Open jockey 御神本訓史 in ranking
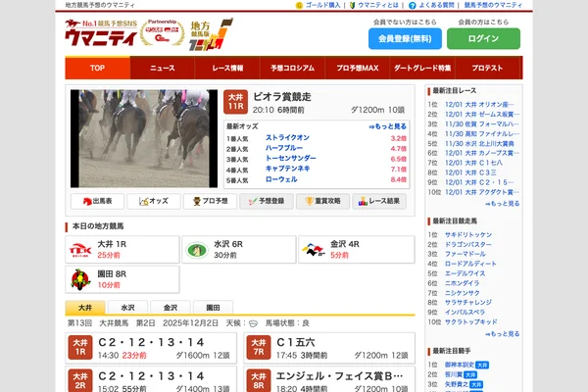This screenshot has width=588, height=392. [x=460, y=365]
